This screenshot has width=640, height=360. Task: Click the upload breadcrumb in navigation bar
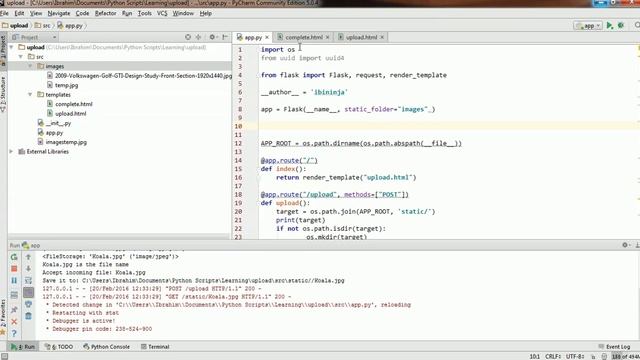pos(15,26)
